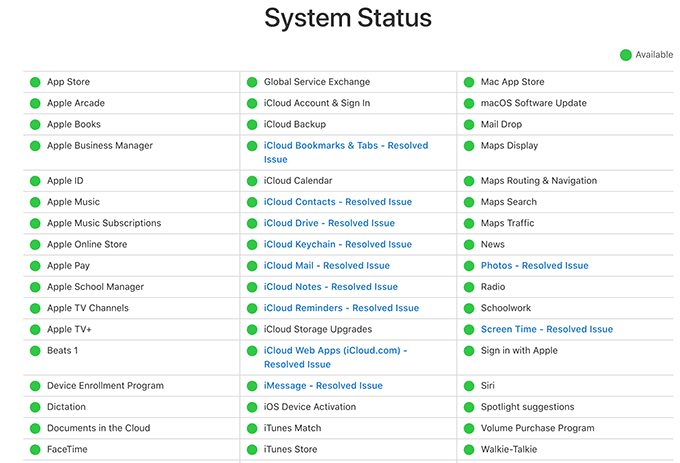
Task: Open the iCloud Contacts Resolved Issue link
Action: 337,202
